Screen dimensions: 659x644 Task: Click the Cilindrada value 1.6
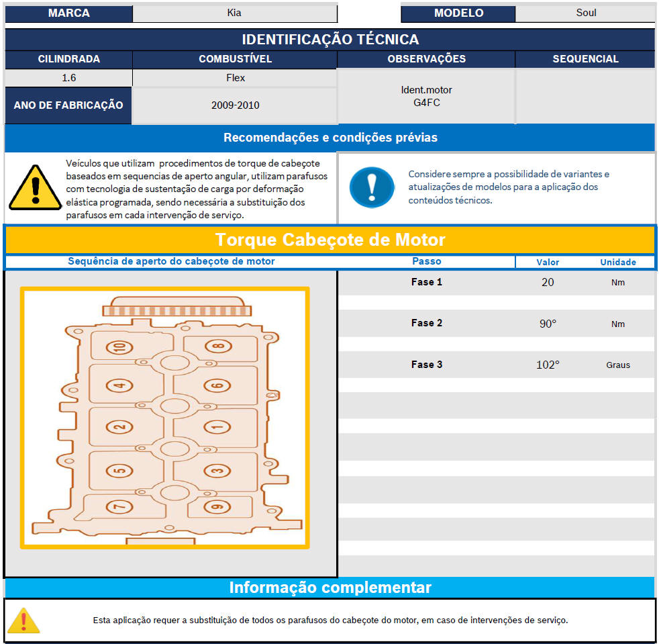click(68, 78)
